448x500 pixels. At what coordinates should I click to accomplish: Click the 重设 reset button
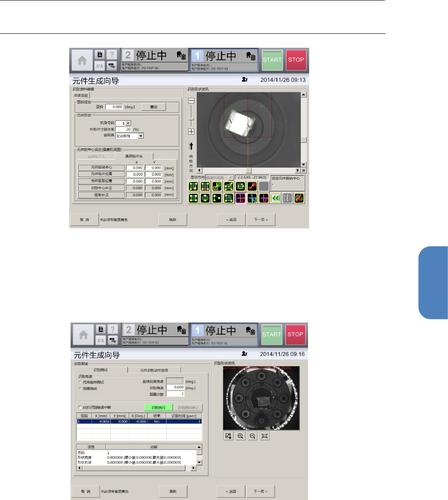coord(154,107)
